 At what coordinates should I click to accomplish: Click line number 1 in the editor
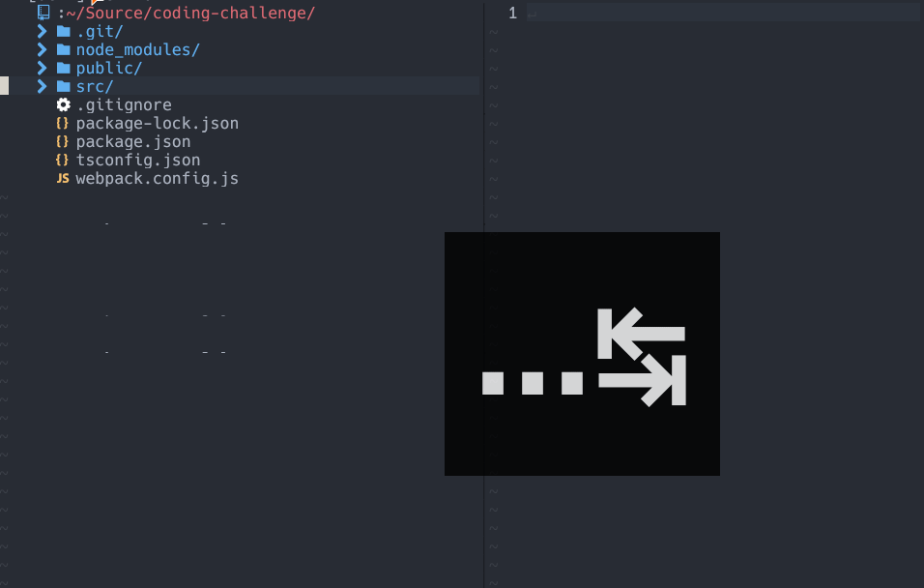click(x=512, y=13)
